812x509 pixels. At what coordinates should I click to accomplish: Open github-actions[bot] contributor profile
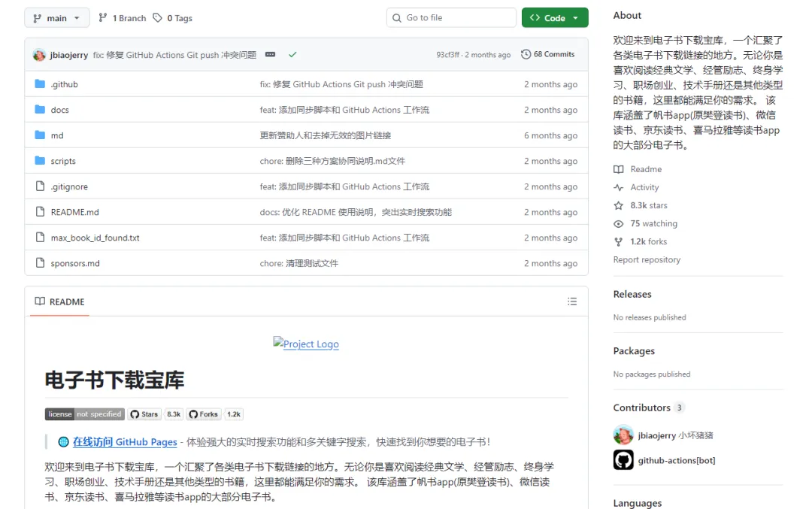[677, 460]
